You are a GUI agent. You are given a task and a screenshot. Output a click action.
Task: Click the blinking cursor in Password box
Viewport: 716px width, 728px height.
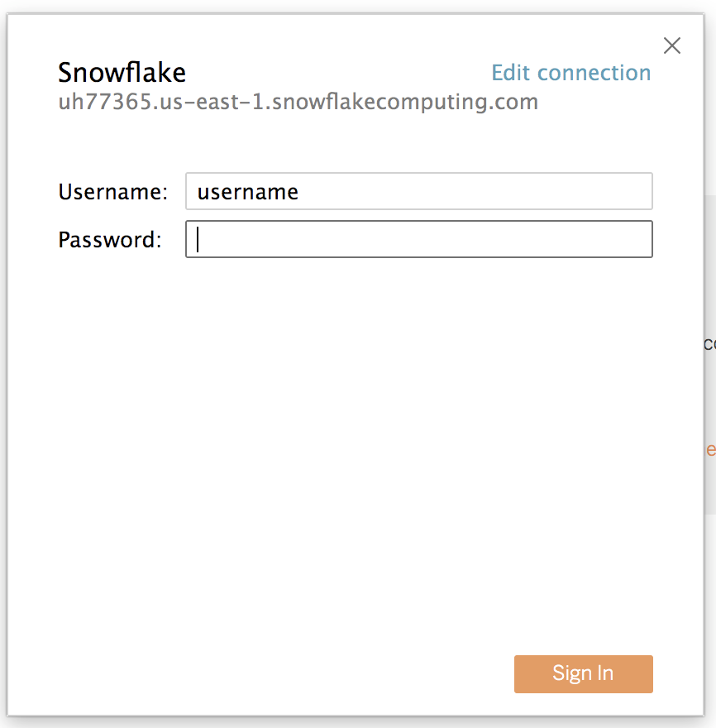(198, 239)
